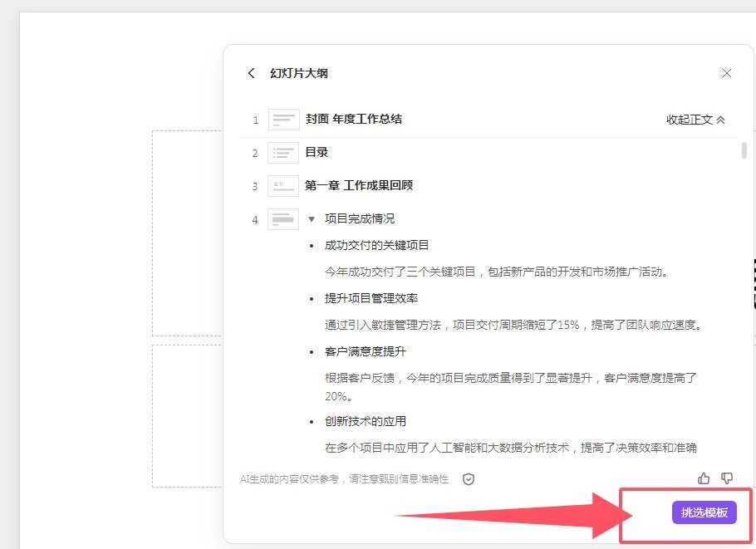Click the outline list scrollbar thumb
Screen dimensions: 756x549
[x=744, y=150]
